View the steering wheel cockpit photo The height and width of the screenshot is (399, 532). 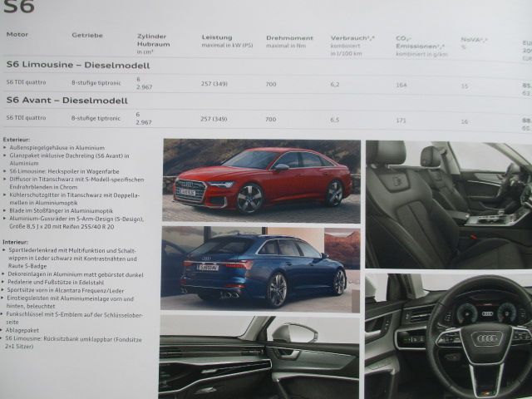coord(448,337)
